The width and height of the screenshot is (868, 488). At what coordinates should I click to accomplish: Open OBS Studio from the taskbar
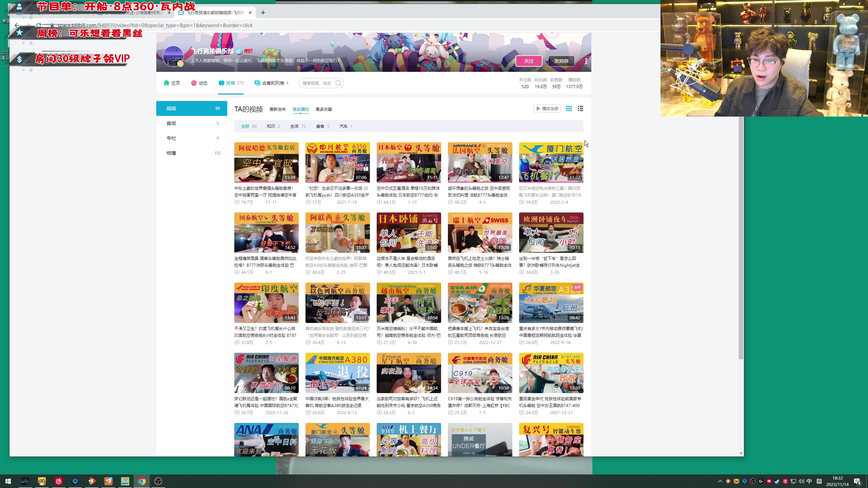pyautogui.click(x=158, y=481)
